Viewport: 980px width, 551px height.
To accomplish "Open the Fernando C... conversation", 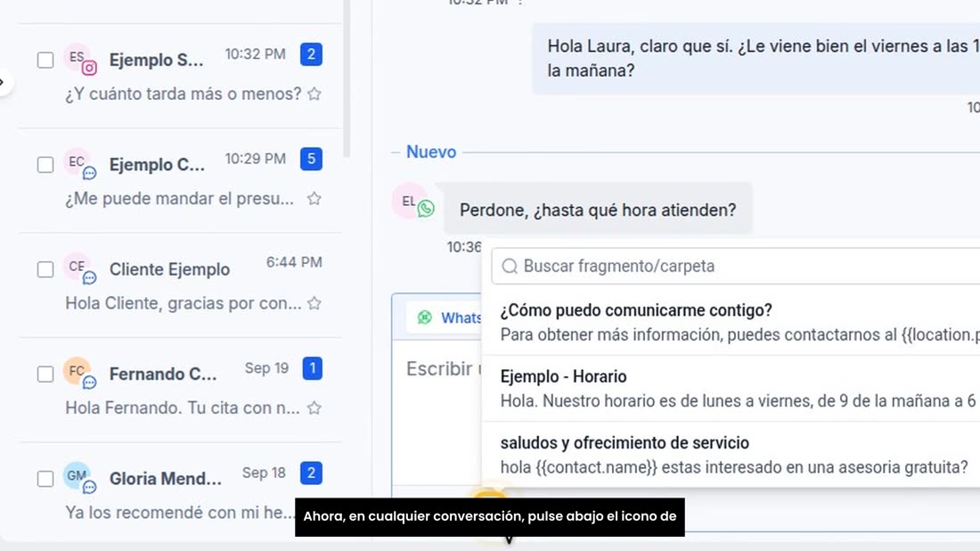I will (x=181, y=391).
